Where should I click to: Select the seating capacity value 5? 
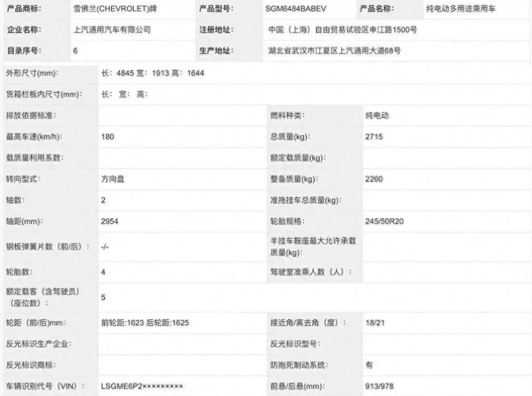point(103,298)
